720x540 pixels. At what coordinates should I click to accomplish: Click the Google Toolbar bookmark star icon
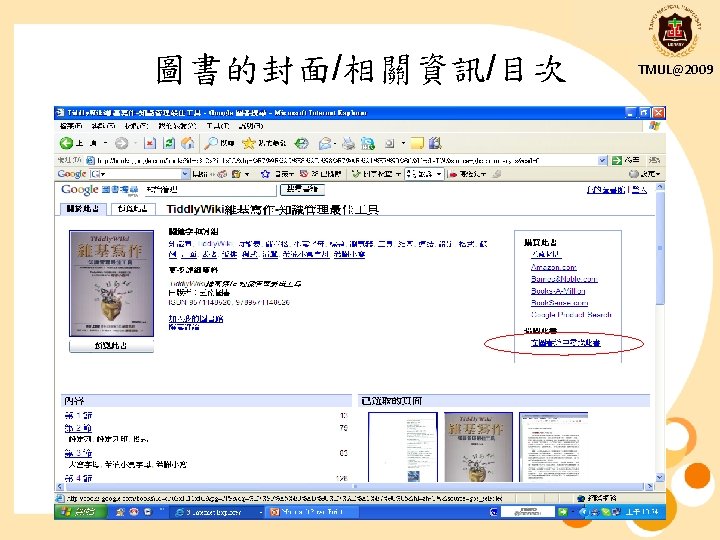pos(265,174)
